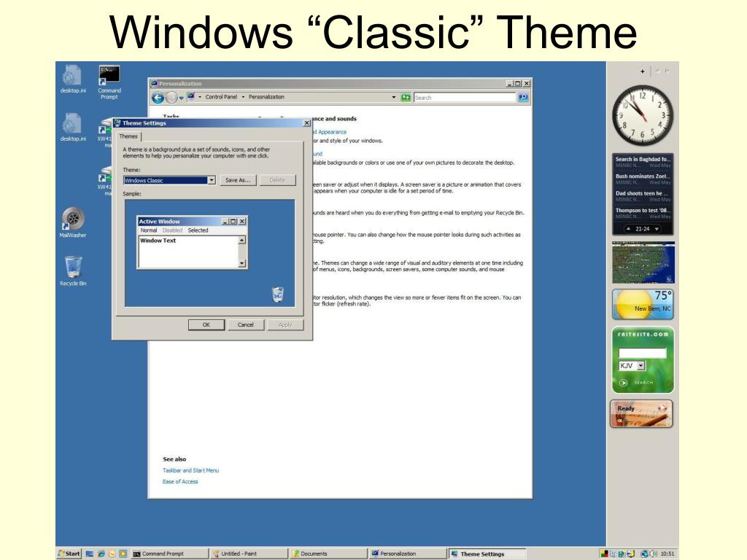Image resolution: width=747 pixels, height=560 pixels.
Task: Click the Save As... button
Action: 238,180
